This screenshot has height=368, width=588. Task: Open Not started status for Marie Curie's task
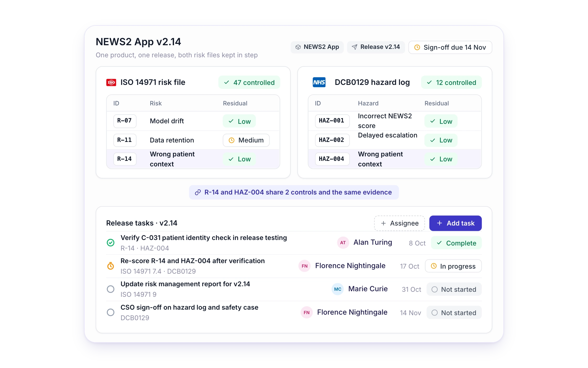point(454,289)
